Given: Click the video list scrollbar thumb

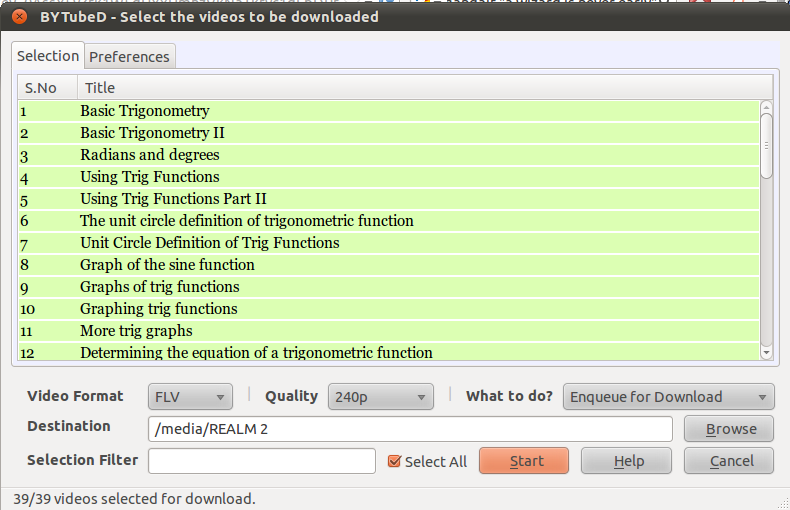Looking at the screenshot, I should point(766,146).
